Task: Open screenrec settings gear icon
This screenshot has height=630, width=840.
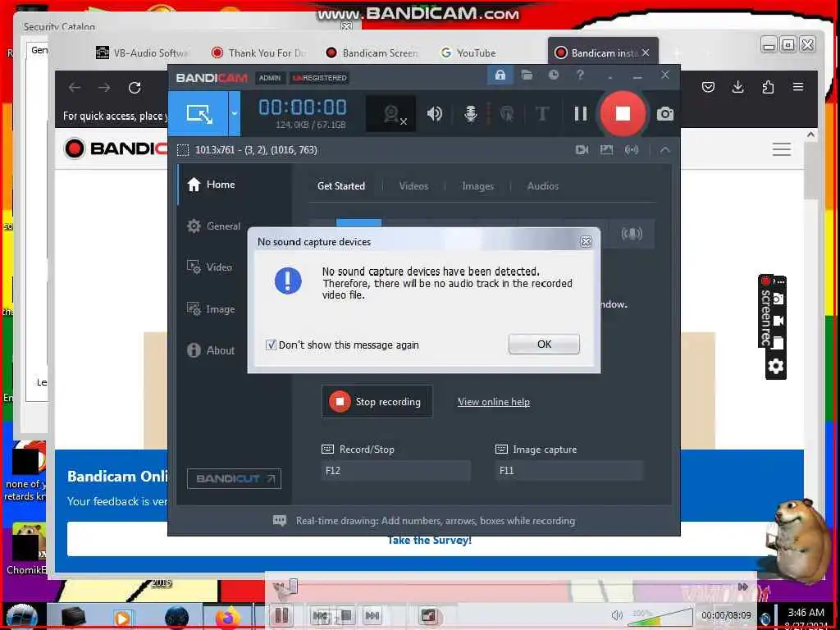Action: (776, 367)
